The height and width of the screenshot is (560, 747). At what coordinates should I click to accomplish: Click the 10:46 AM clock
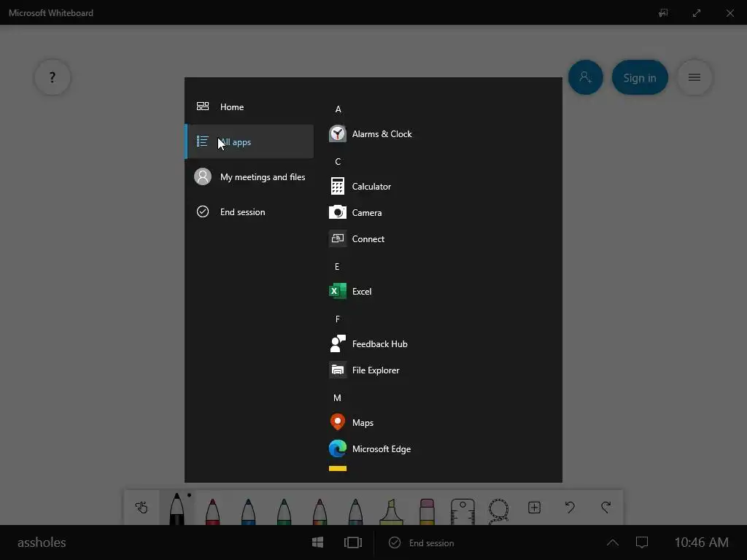click(701, 542)
